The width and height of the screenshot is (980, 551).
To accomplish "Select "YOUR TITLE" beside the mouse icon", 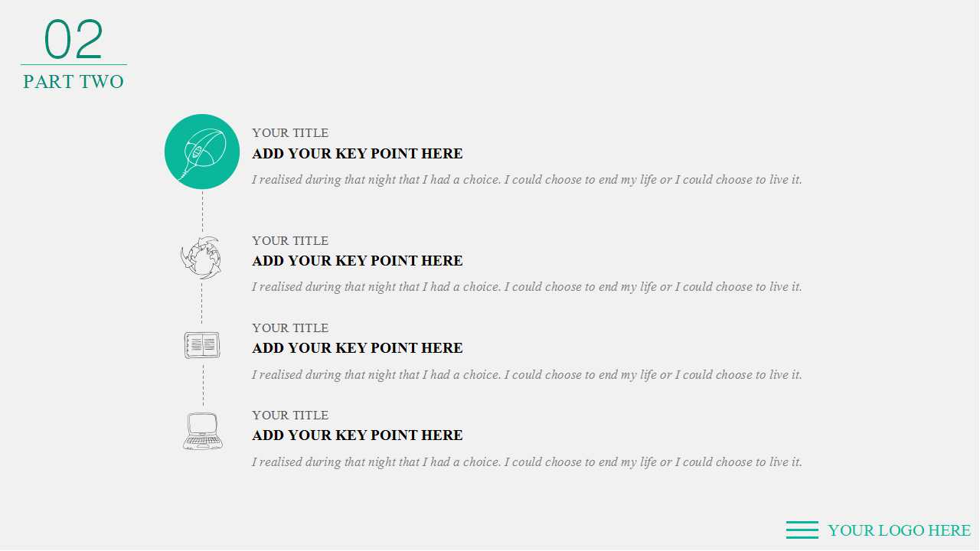I will 290,133.
